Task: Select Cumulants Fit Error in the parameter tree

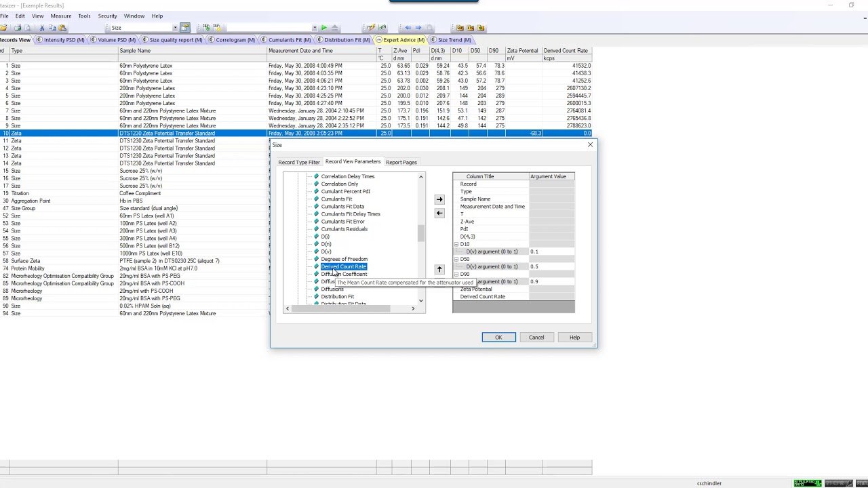Action: pyautogui.click(x=342, y=222)
